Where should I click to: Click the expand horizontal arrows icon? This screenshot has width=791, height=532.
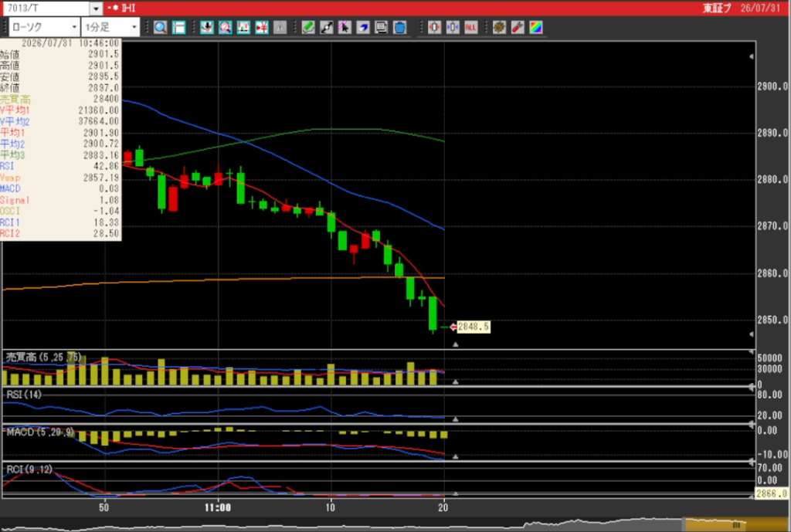click(434, 27)
